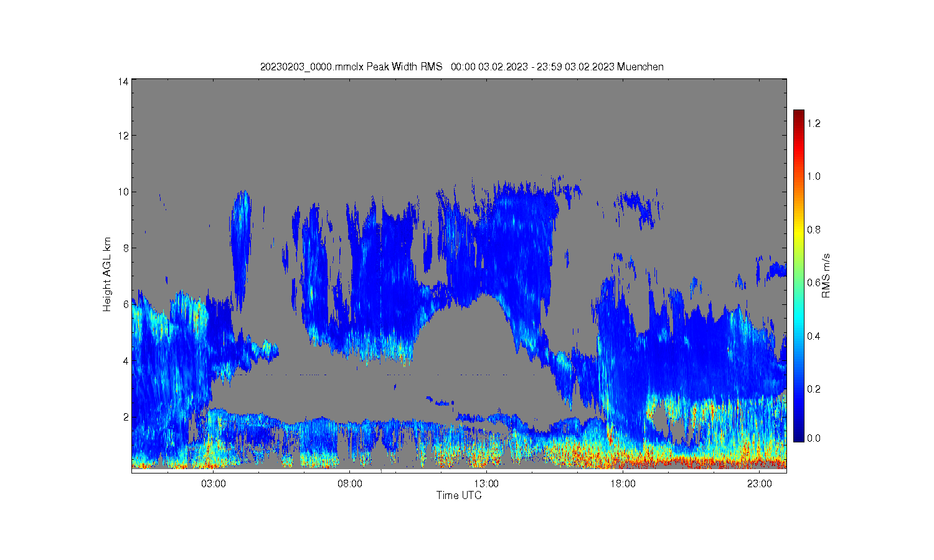Image resolution: width=934 pixels, height=560 pixels.
Task: Click the height axis label 2
Action: 126,416
